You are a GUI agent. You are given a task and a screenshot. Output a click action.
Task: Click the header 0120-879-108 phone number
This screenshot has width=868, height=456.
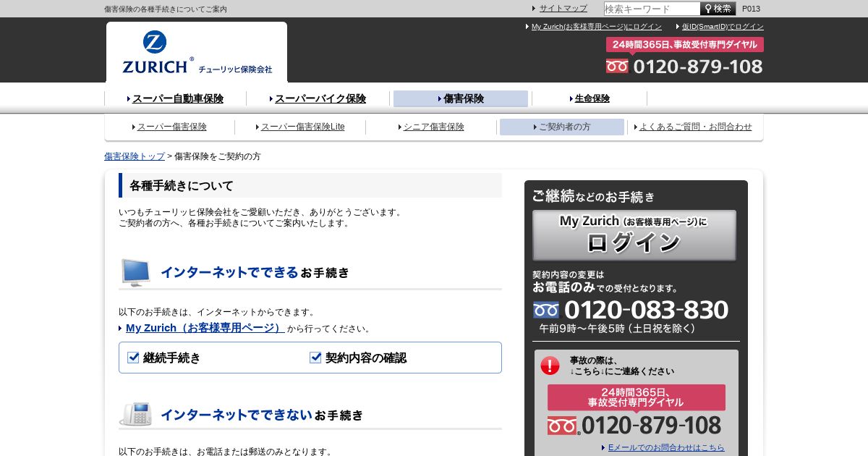pyautogui.click(x=698, y=67)
